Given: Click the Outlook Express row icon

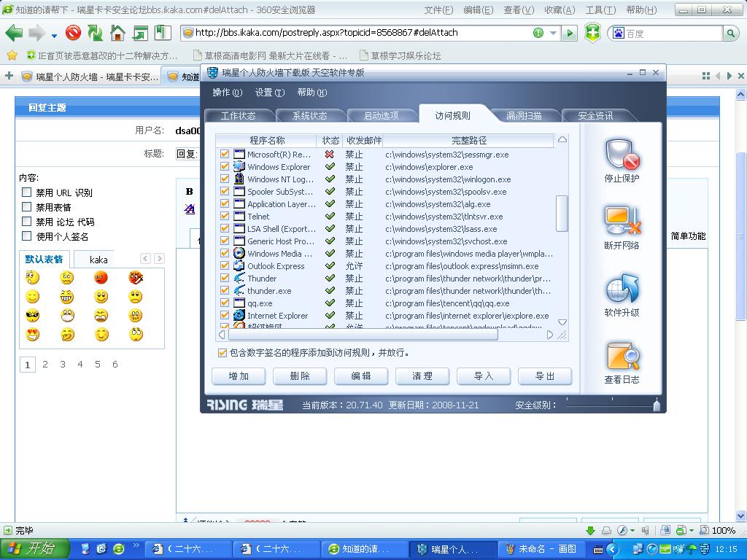Looking at the screenshot, I should (239, 265).
